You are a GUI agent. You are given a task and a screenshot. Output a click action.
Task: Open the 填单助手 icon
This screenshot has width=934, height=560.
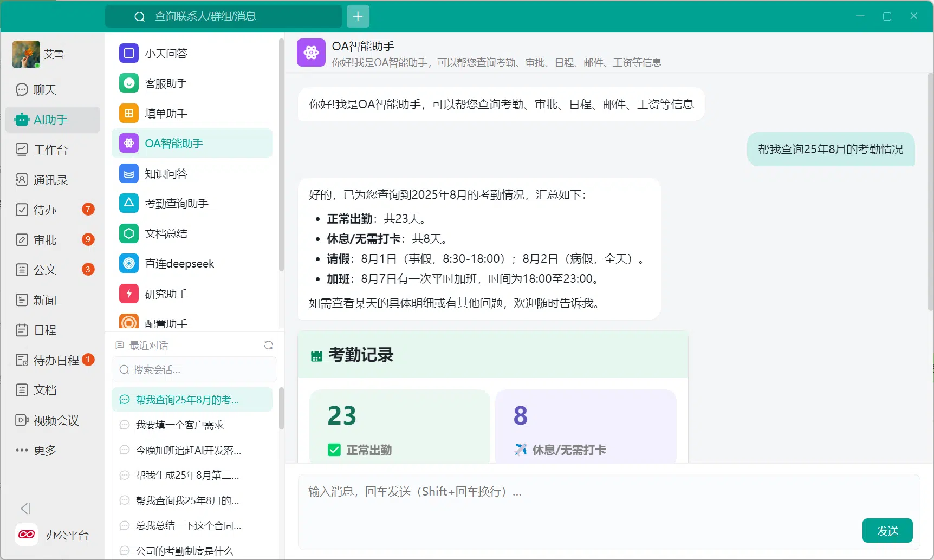(129, 113)
